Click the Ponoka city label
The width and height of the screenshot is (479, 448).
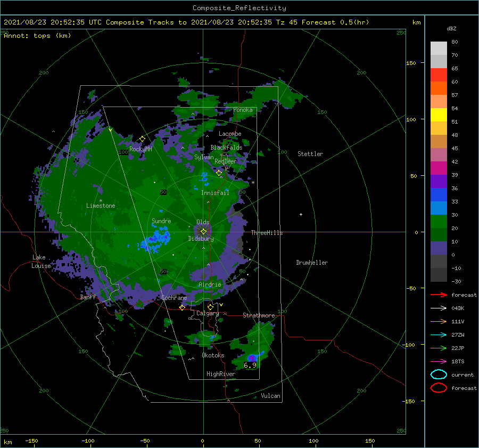243,110
